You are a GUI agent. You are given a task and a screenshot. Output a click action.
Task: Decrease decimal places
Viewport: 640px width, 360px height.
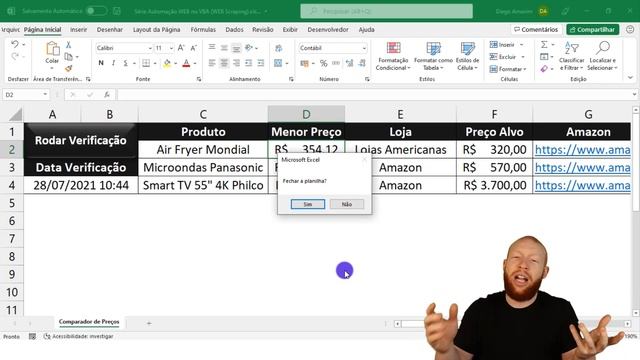(362, 63)
